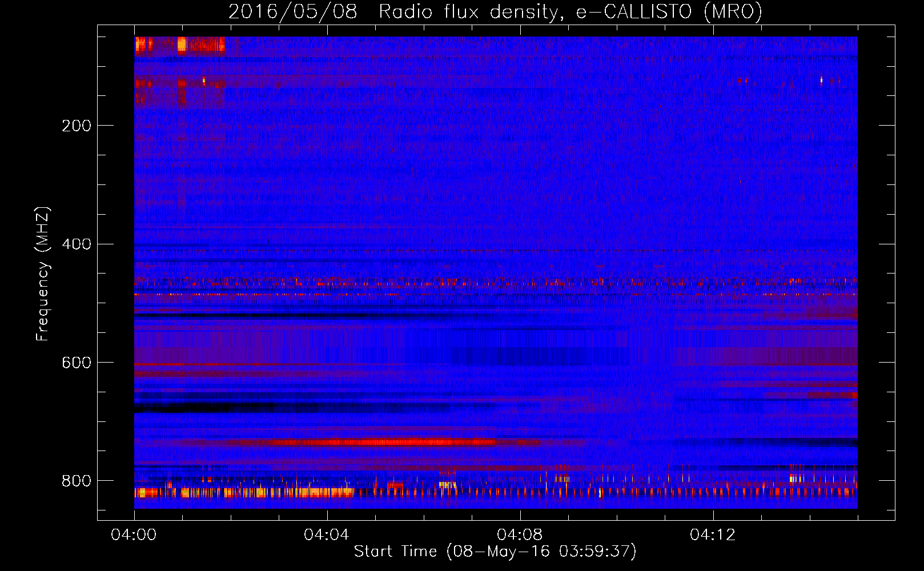The image size is (924, 571).
Task: Click the 04:08 time tick label
Action: pyautogui.click(x=520, y=535)
